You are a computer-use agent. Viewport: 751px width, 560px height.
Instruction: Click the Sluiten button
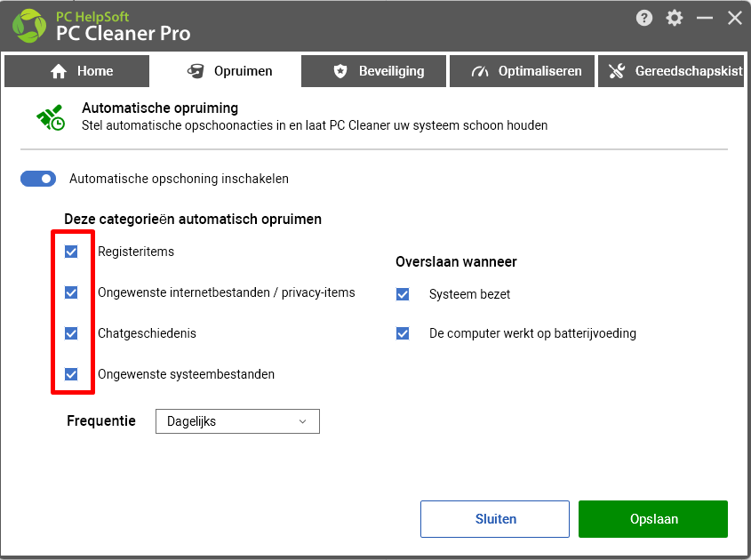pyautogui.click(x=495, y=519)
